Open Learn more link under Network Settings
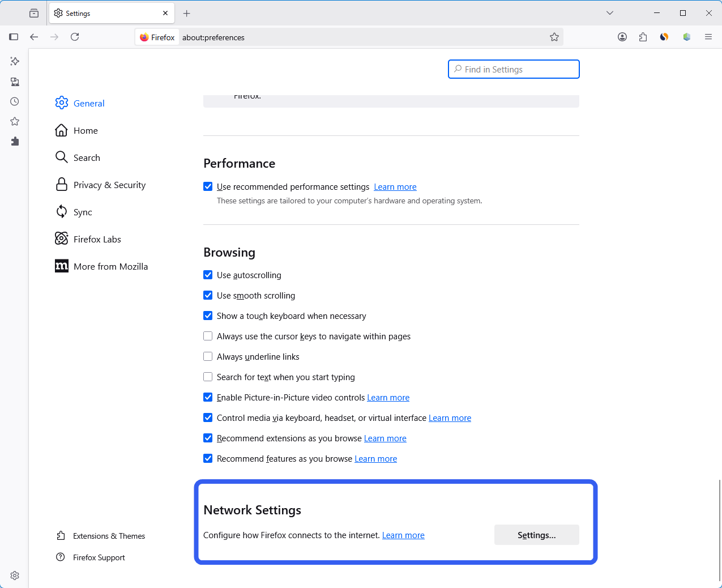 tap(403, 535)
